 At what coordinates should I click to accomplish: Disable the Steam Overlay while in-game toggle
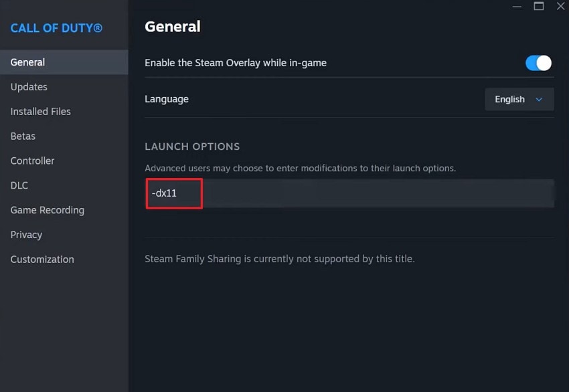[538, 62]
